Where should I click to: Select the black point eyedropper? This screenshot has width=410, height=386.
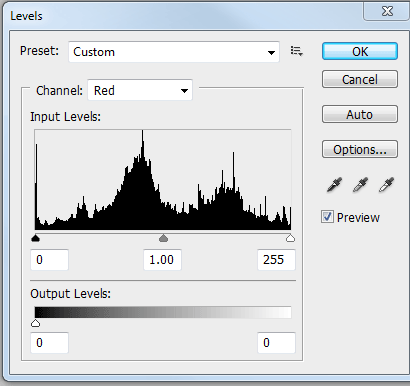click(335, 185)
